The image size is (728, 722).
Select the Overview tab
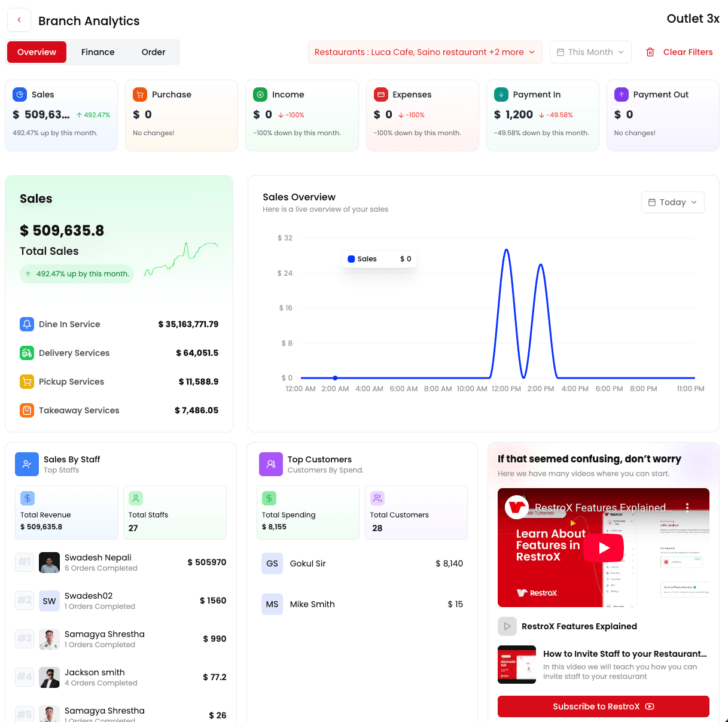click(x=36, y=52)
